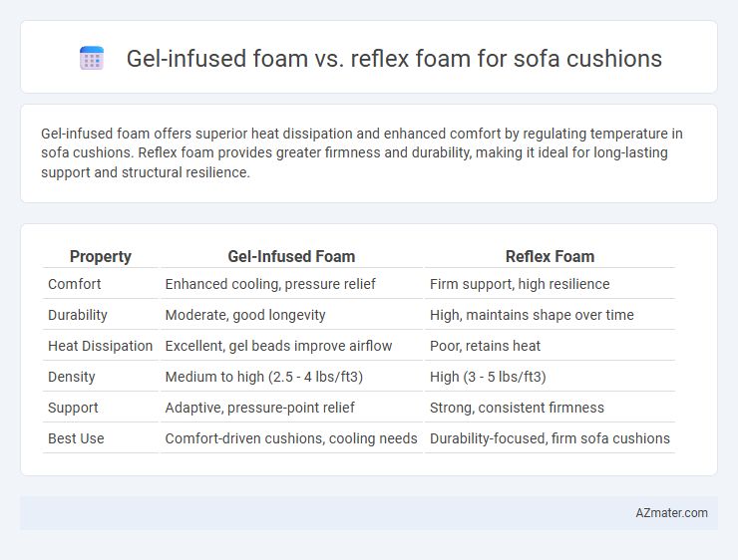Click the 'Reflex Foam' column header
The width and height of the screenshot is (738, 560).
[550, 256]
